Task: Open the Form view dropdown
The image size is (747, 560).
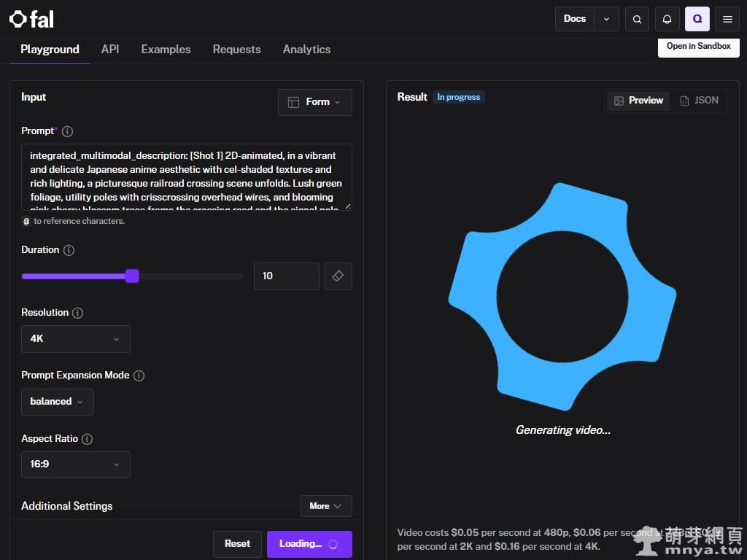Action: 315,102
